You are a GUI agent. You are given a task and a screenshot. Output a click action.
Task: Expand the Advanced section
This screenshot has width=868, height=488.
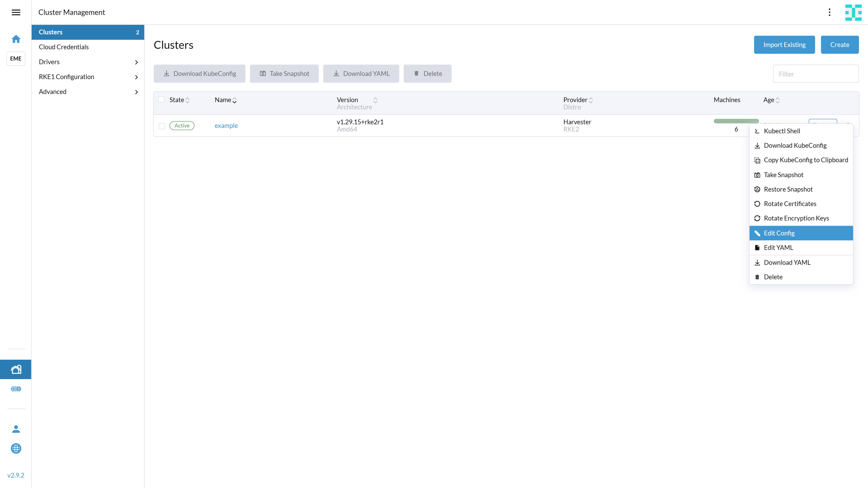click(88, 91)
